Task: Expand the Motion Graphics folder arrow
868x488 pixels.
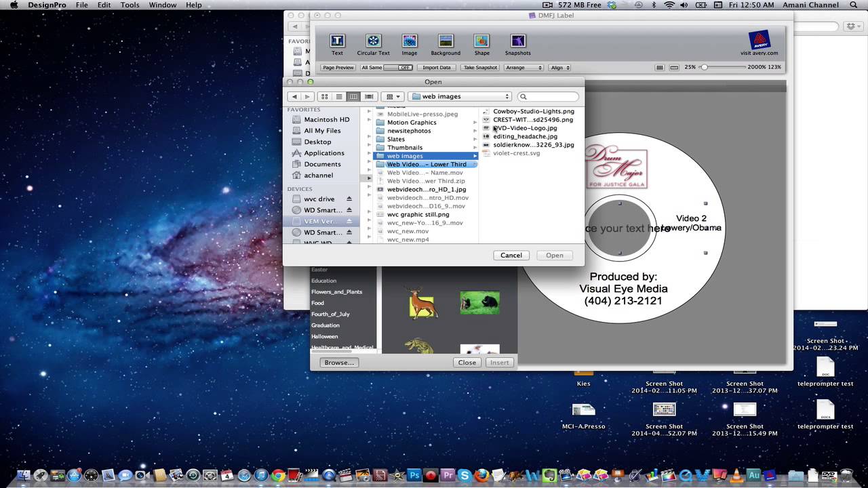Action: coord(475,123)
